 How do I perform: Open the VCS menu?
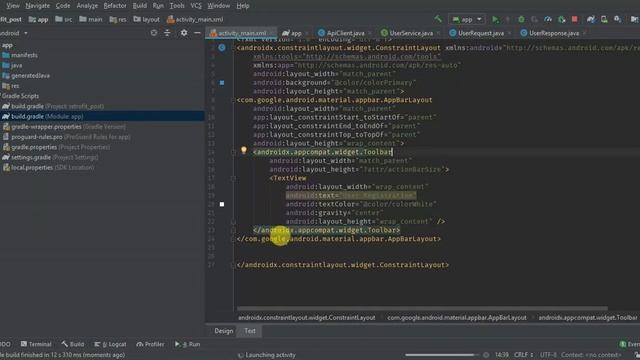pos(196,6)
